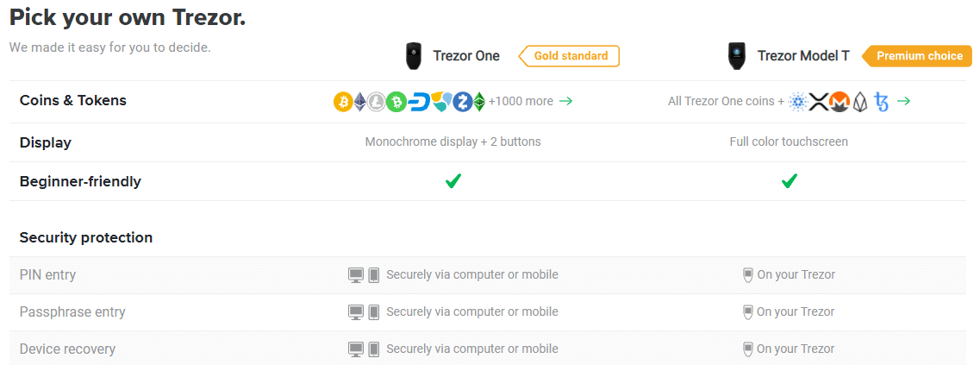Click the Monero coin icon
Viewport: 980px width, 365px height.
coord(840,102)
